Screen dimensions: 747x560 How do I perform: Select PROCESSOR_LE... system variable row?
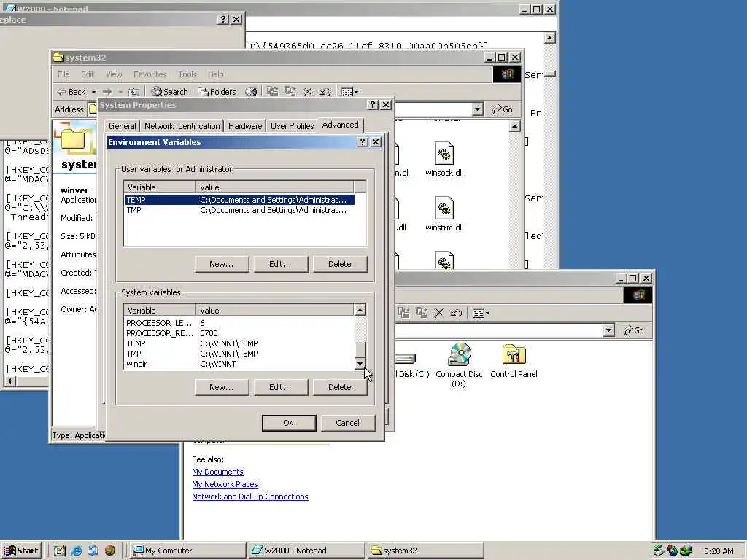(239, 323)
